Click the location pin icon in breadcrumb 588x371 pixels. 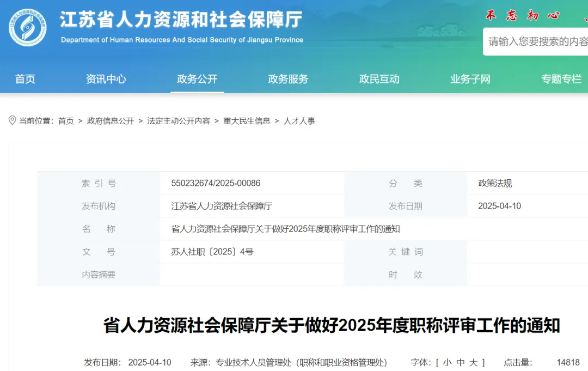12,120
